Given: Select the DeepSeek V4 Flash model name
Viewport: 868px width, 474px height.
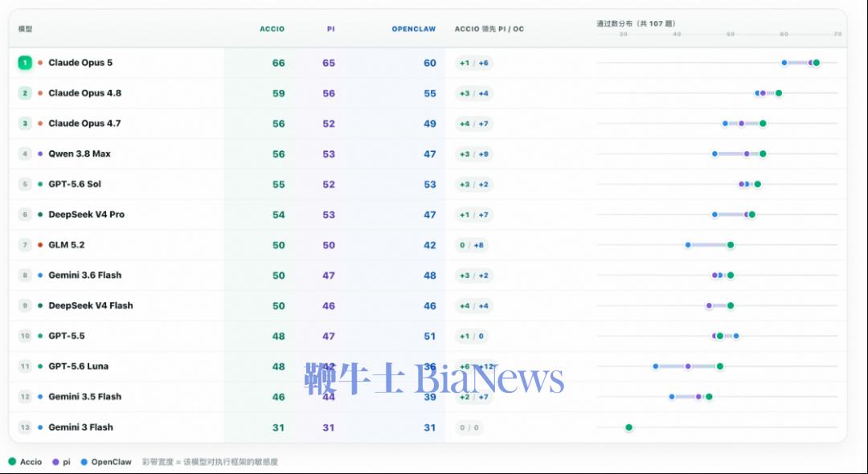Looking at the screenshot, I should (x=91, y=305).
